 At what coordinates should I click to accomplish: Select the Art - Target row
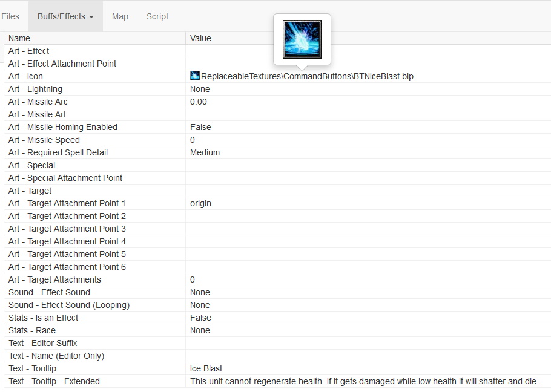pos(277,191)
